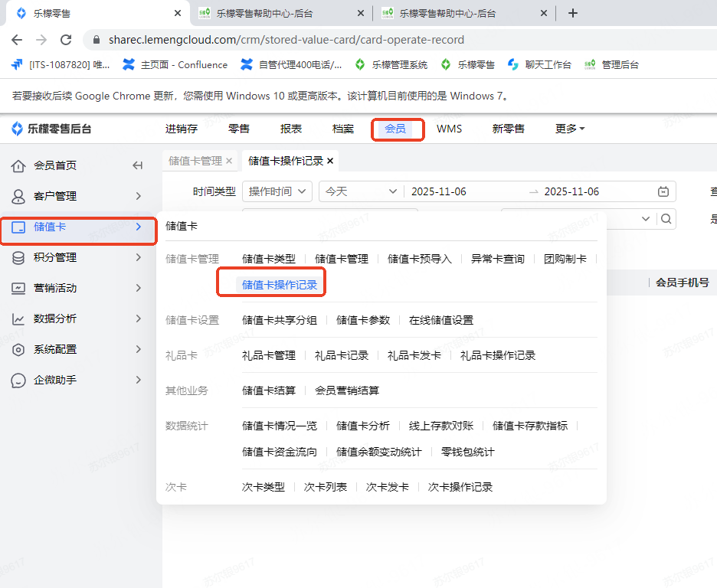Open the 进销存 top menu
717x588 pixels.
(x=182, y=129)
